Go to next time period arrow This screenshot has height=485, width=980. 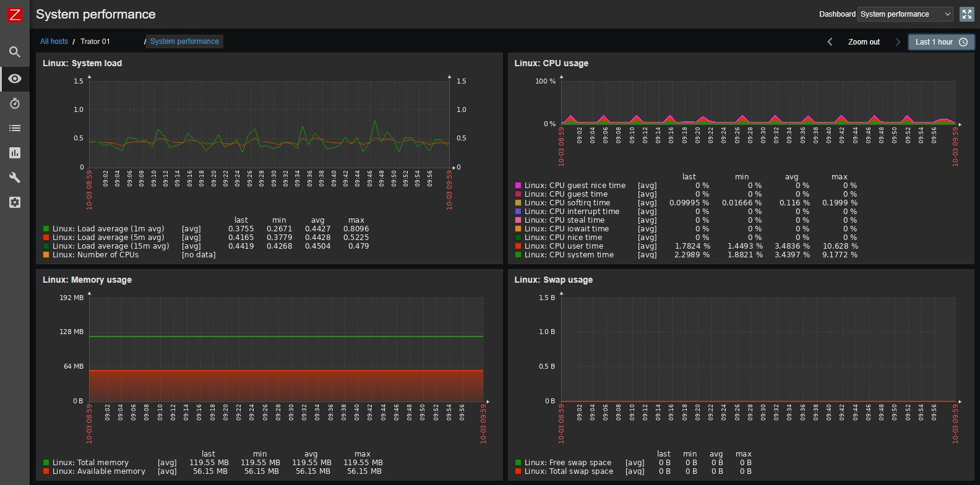[898, 42]
